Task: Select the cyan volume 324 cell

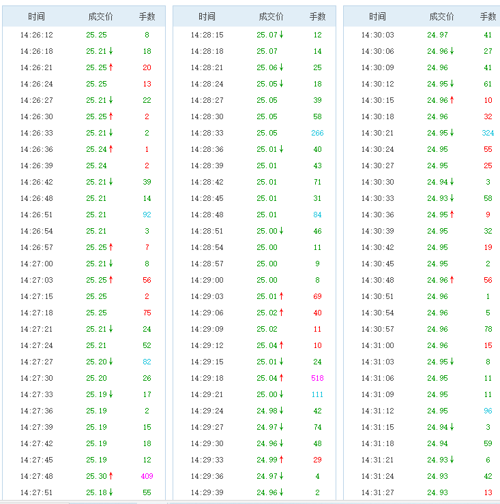Action: coord(488,133)
